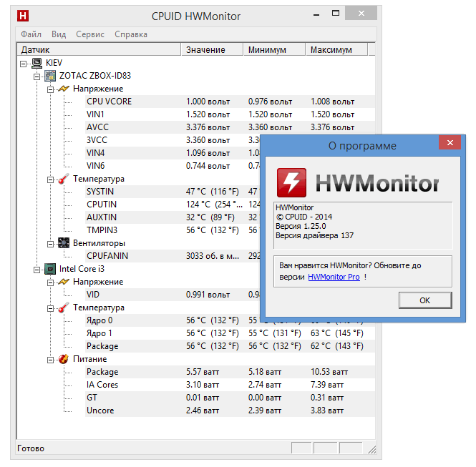
Task: Click the thermometer icon under ZOTAC ZBOX-ID83
Action: [x=64, y=179]
